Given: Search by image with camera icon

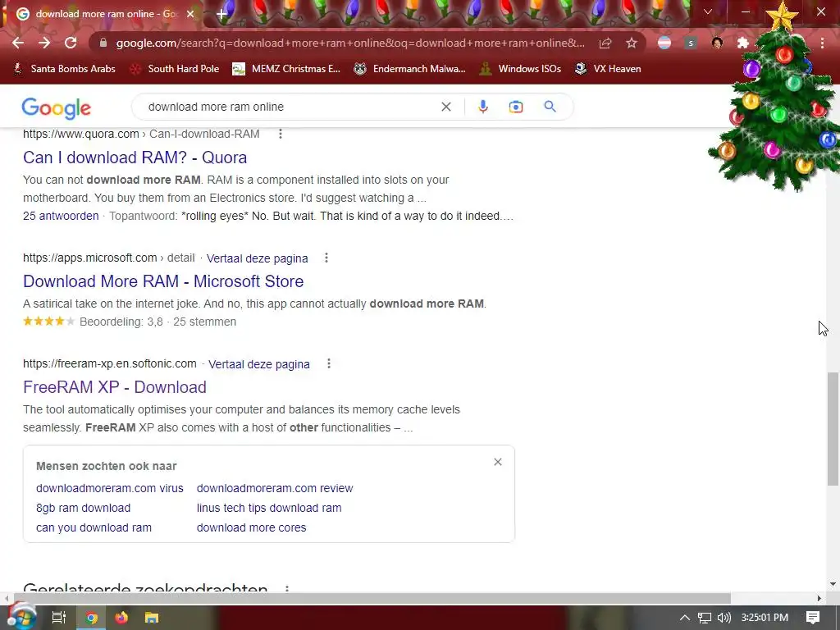Looking at the screenshot, I should (515, 107).
